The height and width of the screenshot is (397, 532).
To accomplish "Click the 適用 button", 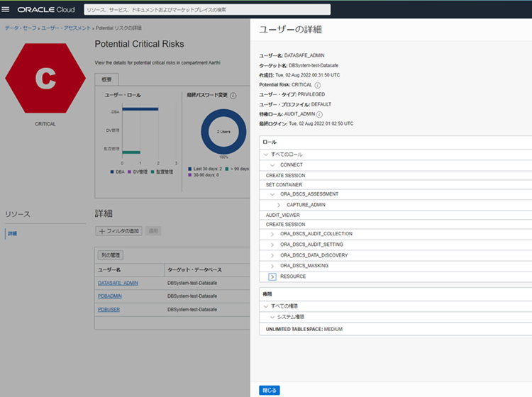I will tap(153, 231).
